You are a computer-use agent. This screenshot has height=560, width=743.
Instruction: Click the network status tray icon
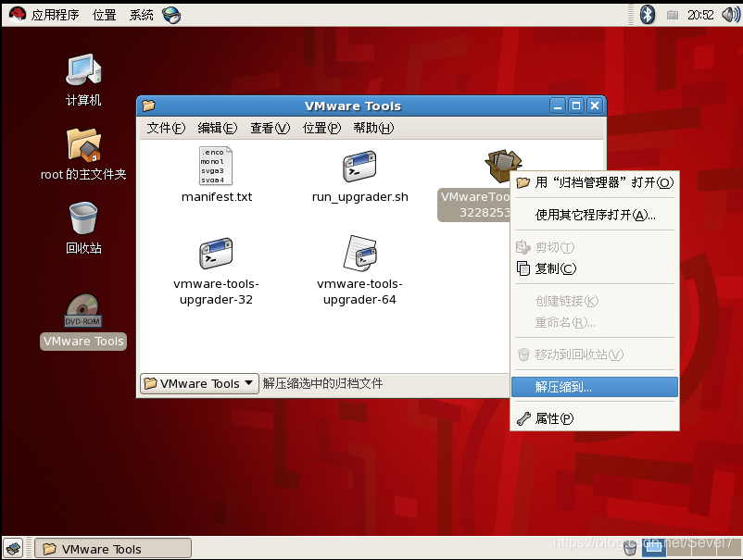click(x=672, y=15)
